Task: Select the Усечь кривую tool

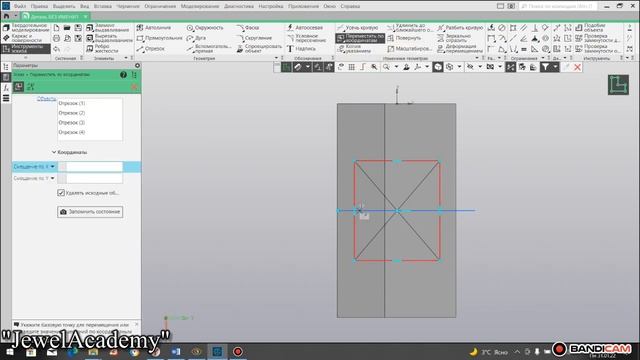Action: tap(358, 27)
